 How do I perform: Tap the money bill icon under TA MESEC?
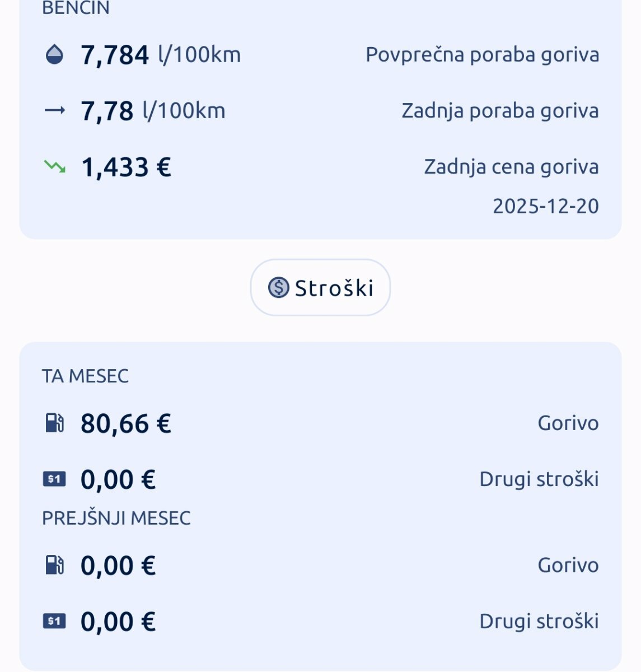click(x=54, y=479)
